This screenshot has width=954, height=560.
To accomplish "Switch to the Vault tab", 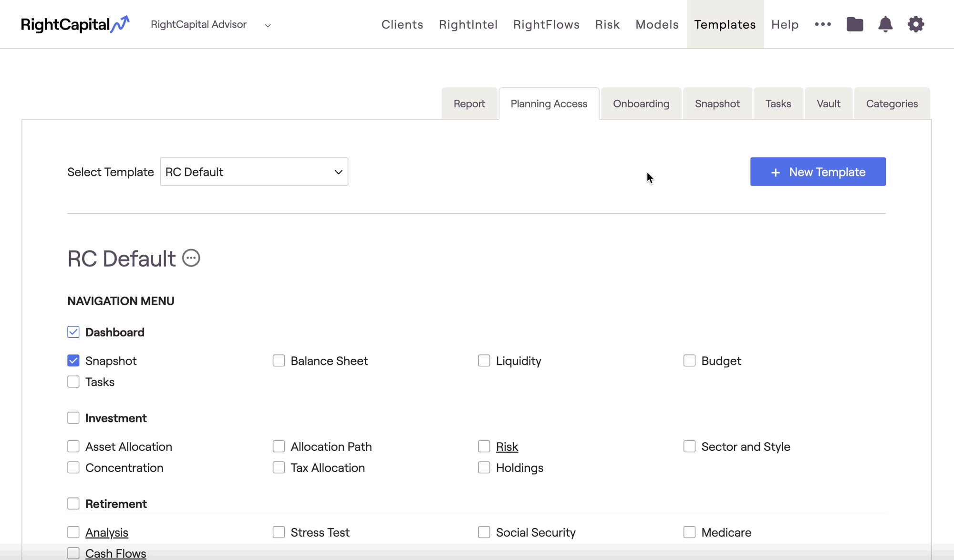I will 829,104.
